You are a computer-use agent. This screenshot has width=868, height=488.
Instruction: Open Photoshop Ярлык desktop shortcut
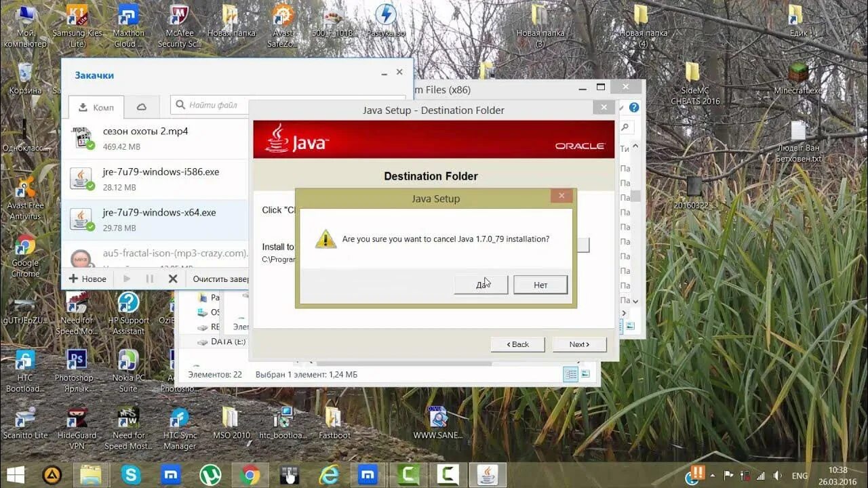pyautogui.click(x=76, y=371)
